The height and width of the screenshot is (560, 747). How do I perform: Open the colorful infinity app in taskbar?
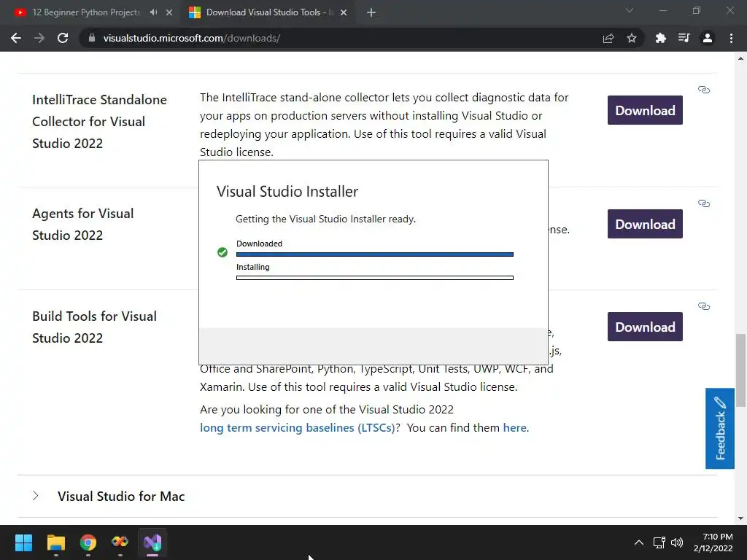[120, 542]
